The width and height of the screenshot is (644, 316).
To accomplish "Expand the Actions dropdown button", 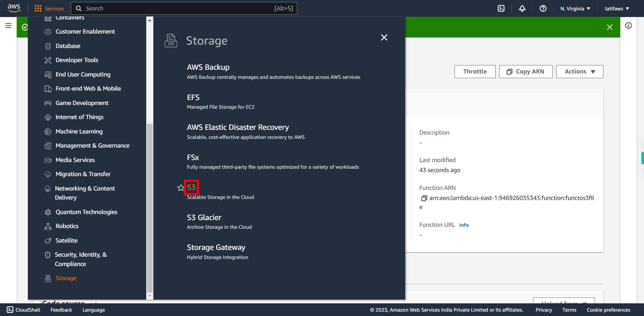I will pyautogui.click(x=580, y=71).
